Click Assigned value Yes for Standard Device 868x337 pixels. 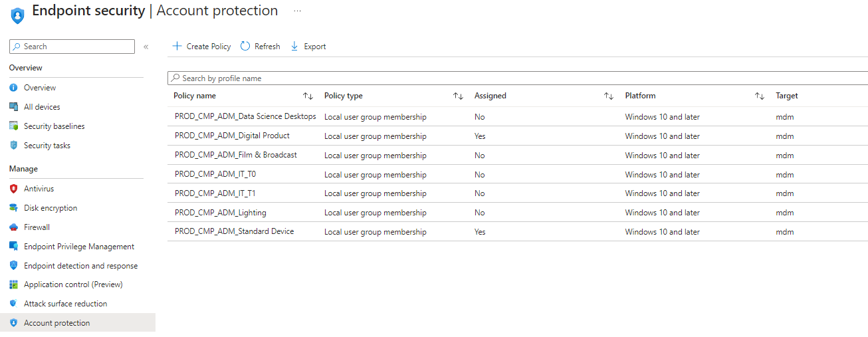pos(480,232)
